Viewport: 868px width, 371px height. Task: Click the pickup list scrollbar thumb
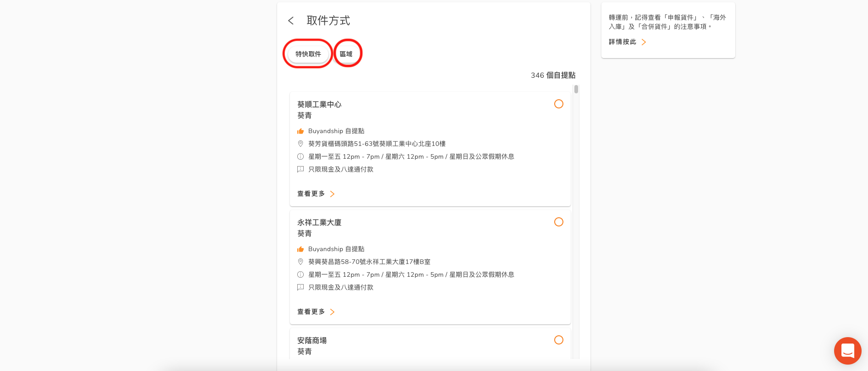tap(576, 89)
